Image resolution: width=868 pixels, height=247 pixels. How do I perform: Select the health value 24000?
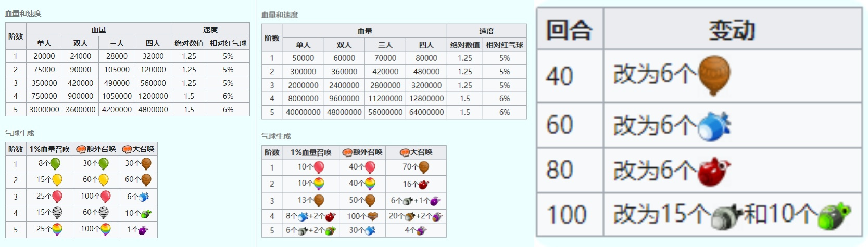tap(81, 56)
